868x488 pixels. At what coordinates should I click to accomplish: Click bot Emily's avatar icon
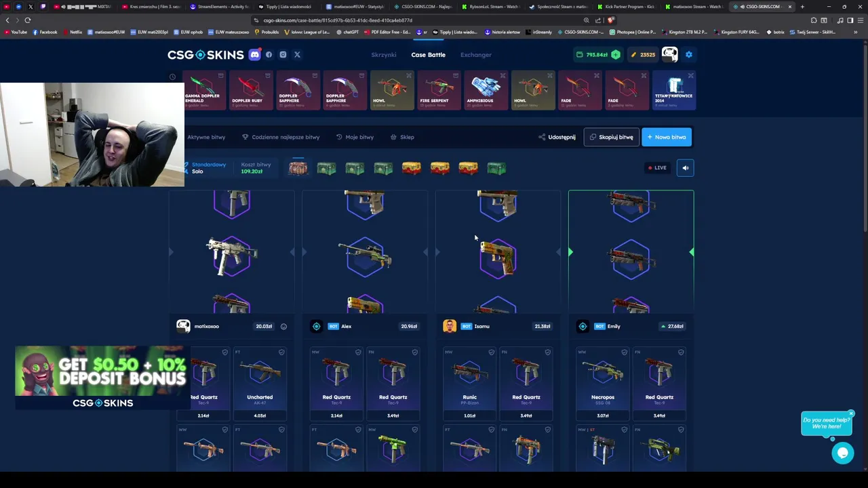coord(583,327)
